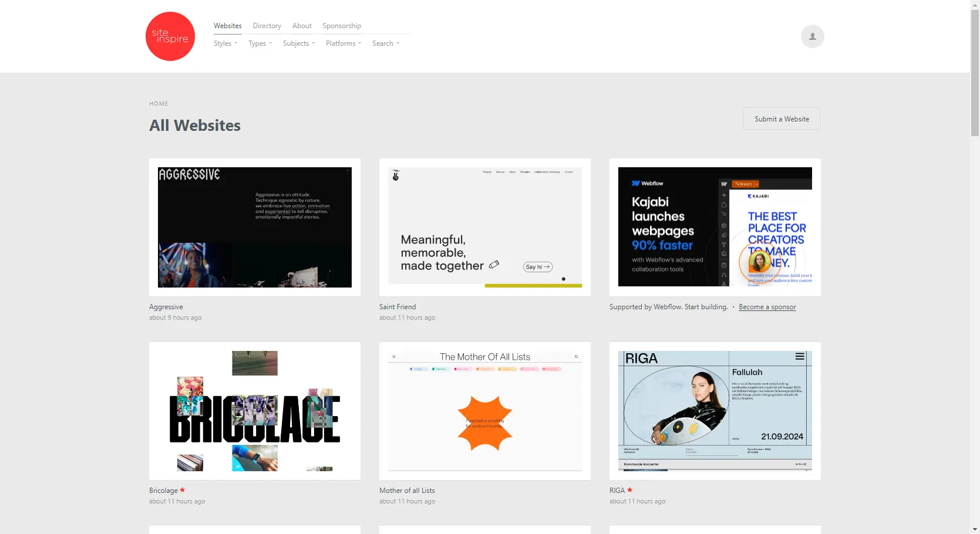View the Webflow Kajabi sponsor ad
Viewport: 980px width, 534px height.
coord(715,227)
